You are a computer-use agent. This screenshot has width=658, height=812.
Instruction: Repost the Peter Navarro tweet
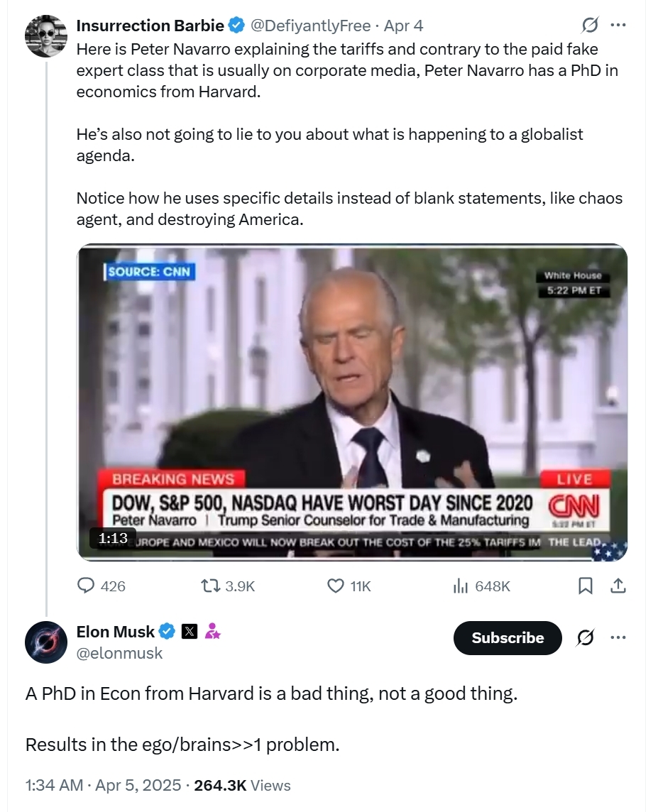point(210,586)
